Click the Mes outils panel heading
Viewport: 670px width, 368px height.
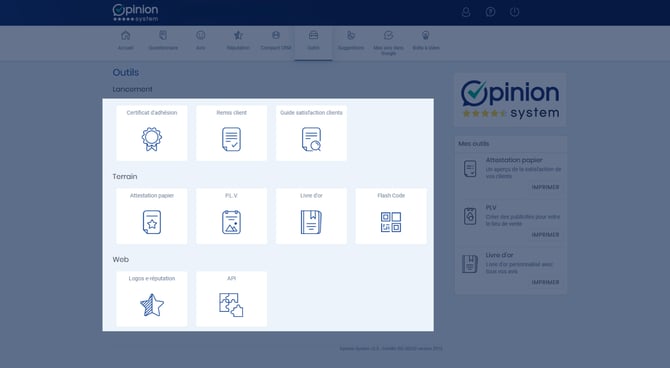tap(473, 144)
